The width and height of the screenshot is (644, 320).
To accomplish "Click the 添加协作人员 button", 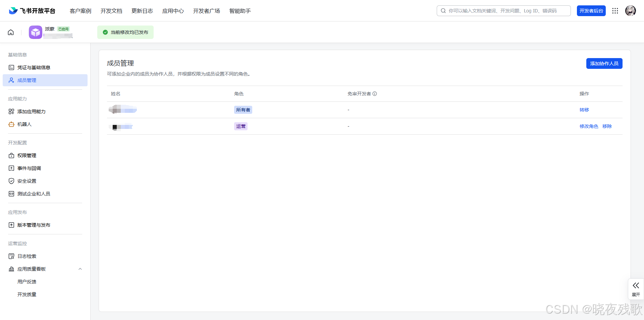I will tap(604, 63).
